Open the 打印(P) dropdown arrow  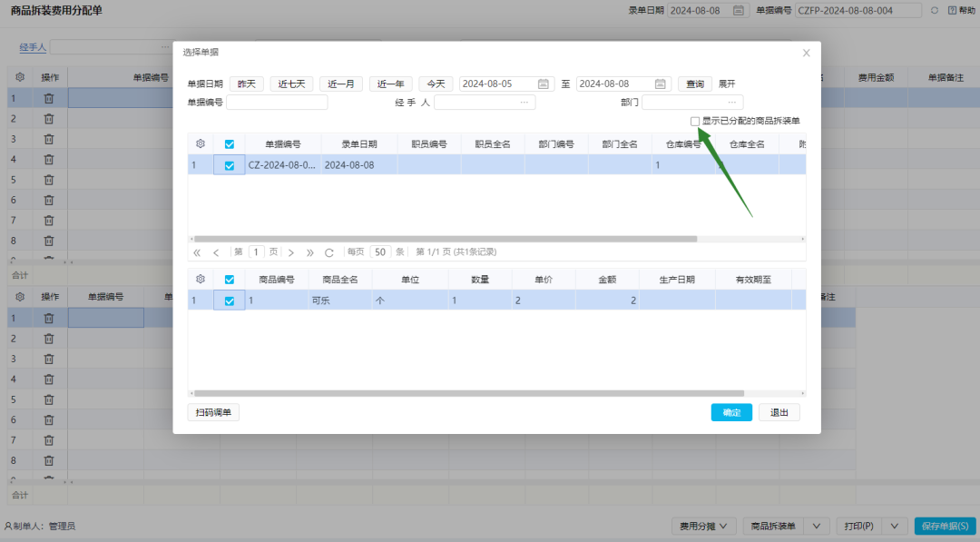[893, 526]
